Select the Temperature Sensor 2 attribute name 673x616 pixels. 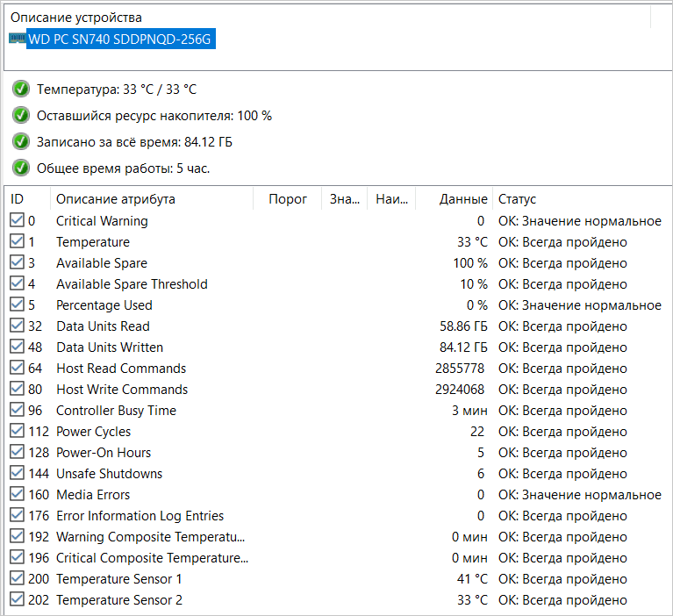pyautogui.click(x=119, y=599)
